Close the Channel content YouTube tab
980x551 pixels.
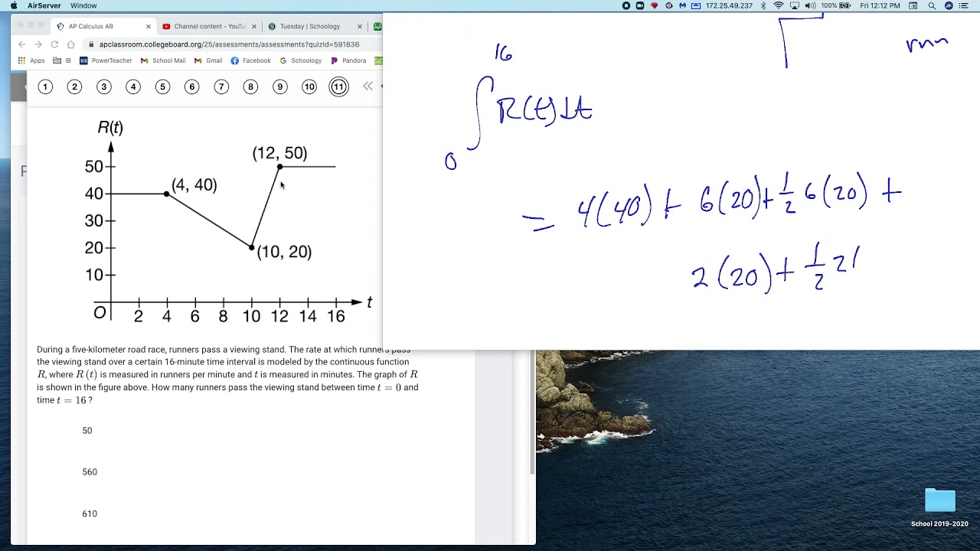coord(254,26)
